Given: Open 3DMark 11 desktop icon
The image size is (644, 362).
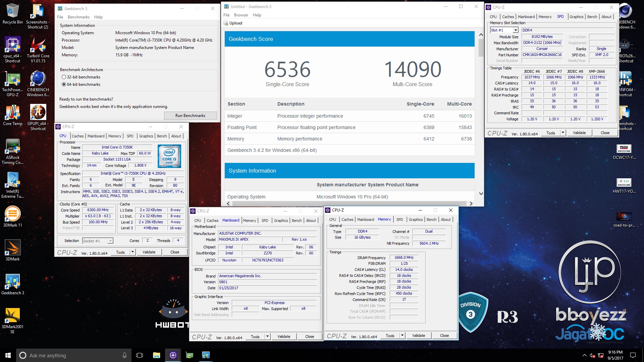Looking at the screenshot, I should coord(13,217).
